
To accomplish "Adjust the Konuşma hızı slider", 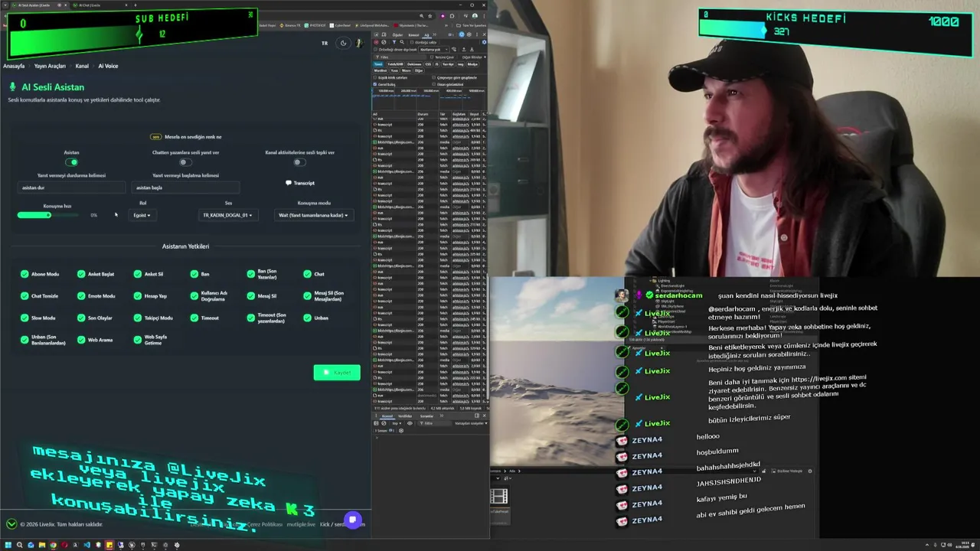I will click(47, 215).
